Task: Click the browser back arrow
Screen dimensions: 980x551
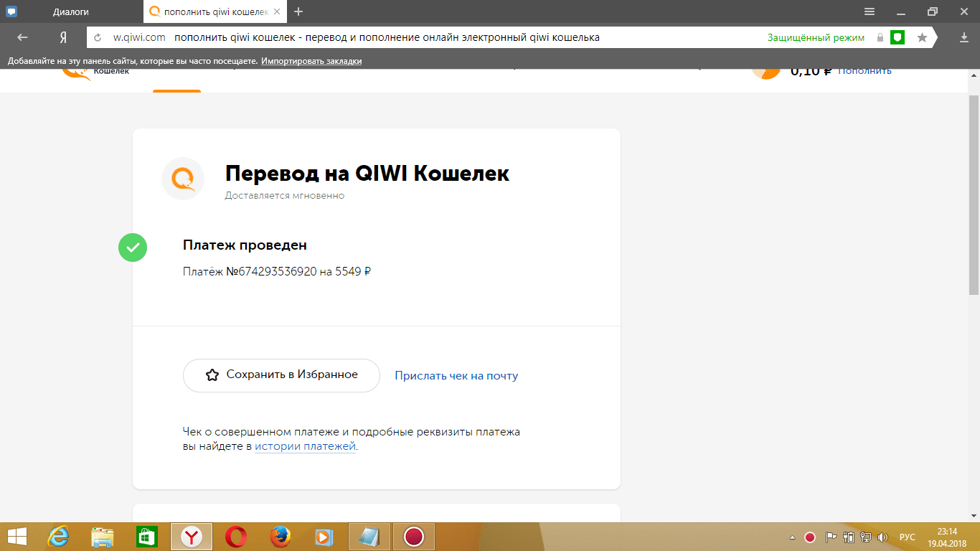Action: click(x=22, y=37)
